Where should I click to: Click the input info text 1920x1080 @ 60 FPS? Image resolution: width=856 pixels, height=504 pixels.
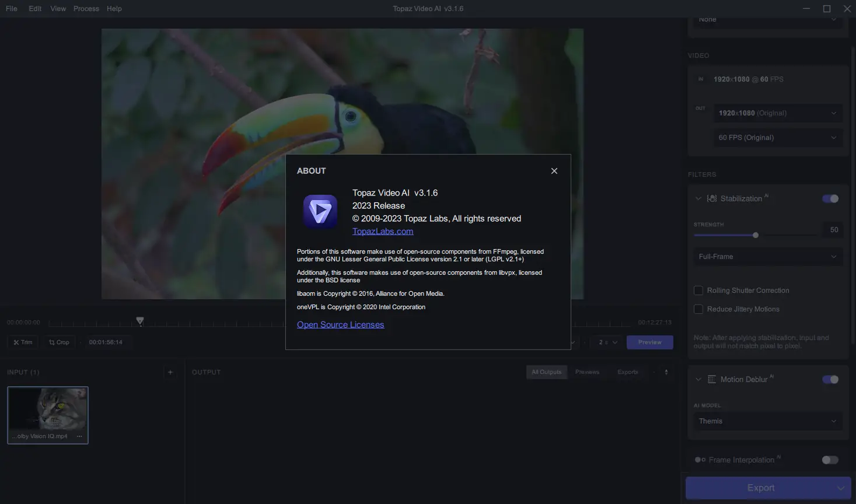click(x=749, y=79)
